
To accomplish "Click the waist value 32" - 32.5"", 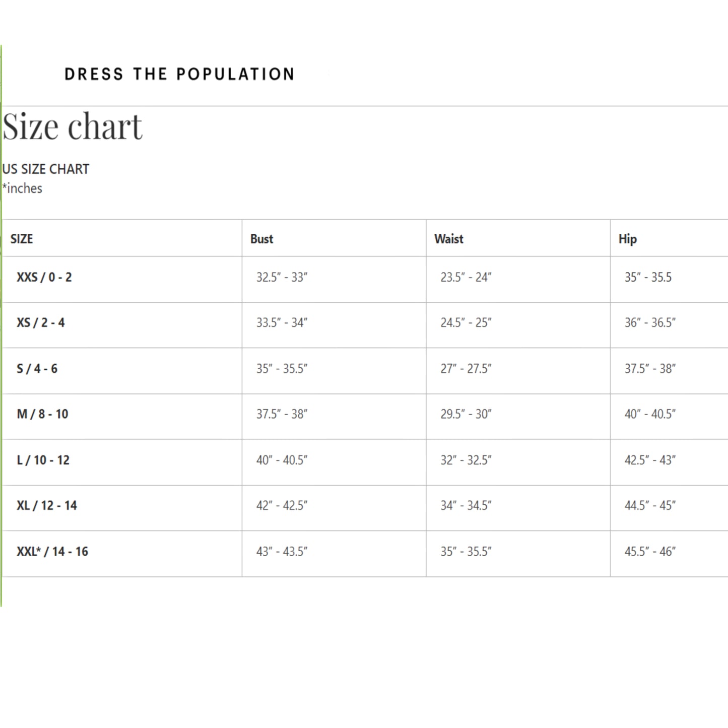I will pos(466,460).
